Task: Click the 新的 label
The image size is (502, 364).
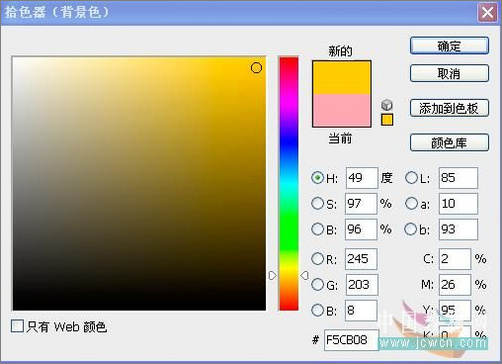Action: 340,51
